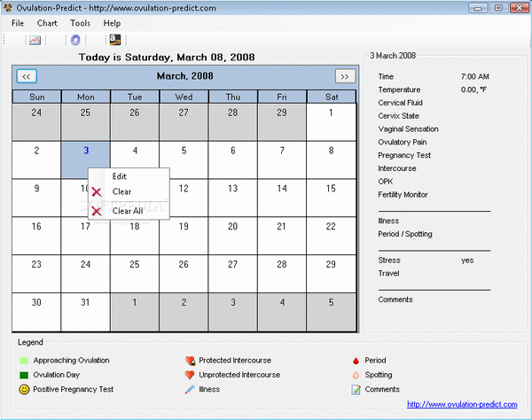Viewport: 532px width, 420px height.
Task: Open the File menu
Action: 18,23
